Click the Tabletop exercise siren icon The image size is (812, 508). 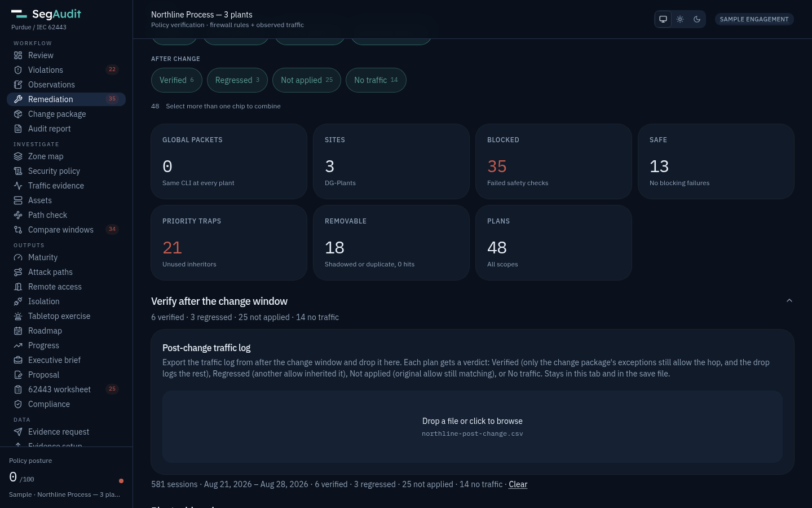[18, 316]
